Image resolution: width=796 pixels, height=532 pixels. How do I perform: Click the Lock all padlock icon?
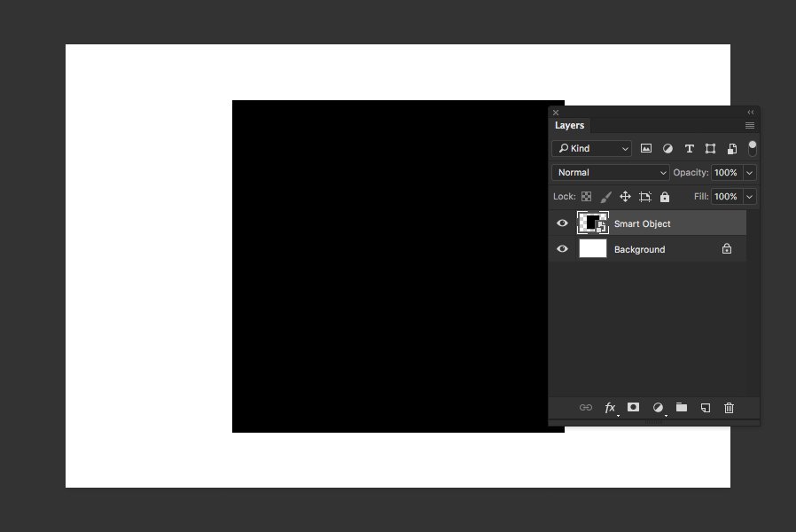click(x=665, y=197)
